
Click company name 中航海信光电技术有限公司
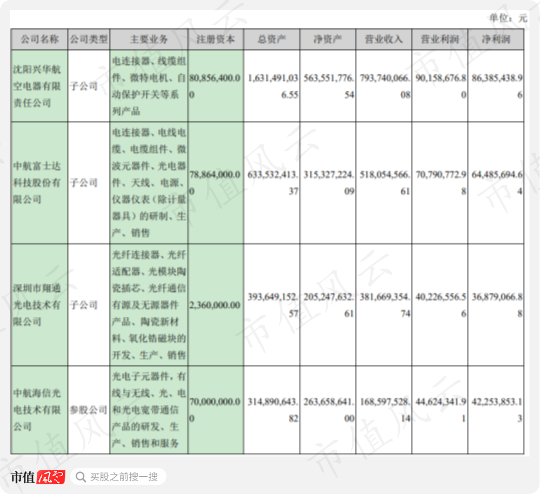(37, 410)
